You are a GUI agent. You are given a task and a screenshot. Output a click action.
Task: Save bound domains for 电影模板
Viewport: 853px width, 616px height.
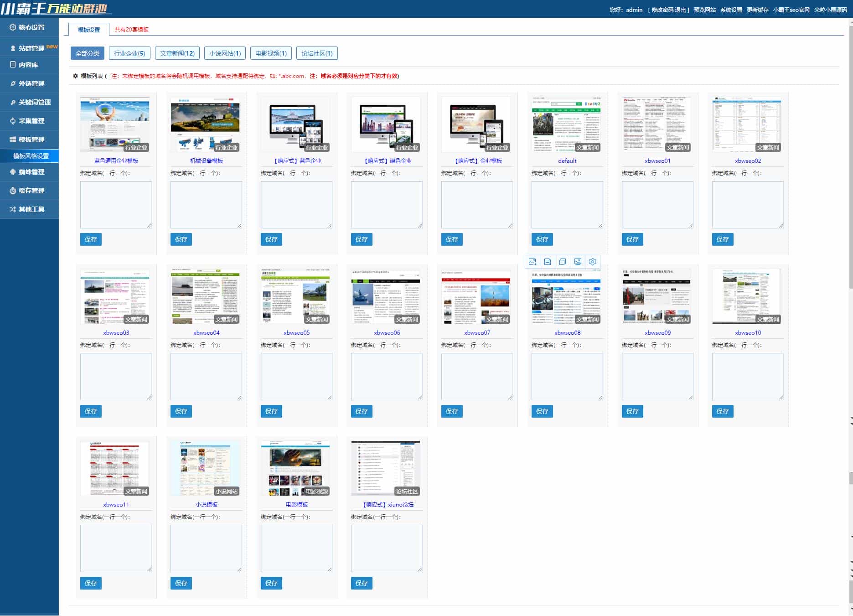tap(271, 583)
